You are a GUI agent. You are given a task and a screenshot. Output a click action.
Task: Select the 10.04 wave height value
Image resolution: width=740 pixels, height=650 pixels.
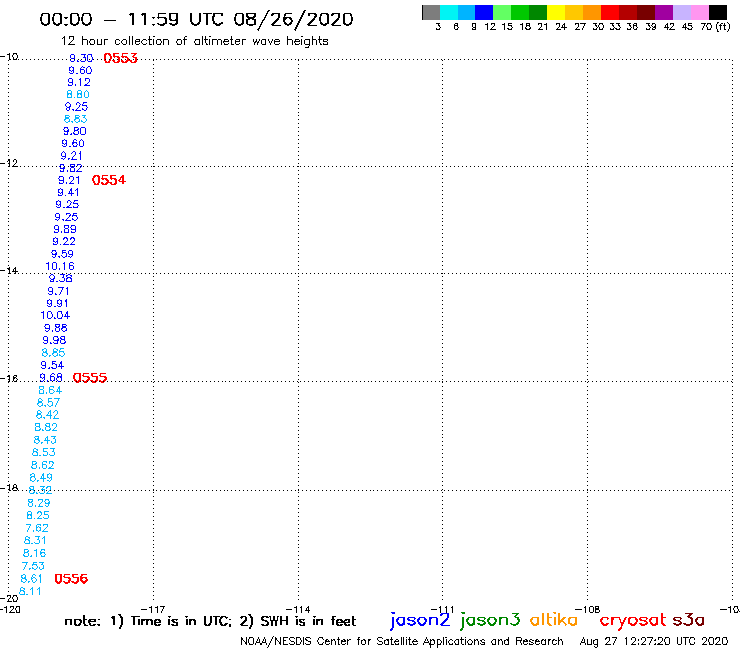(55, 315)
